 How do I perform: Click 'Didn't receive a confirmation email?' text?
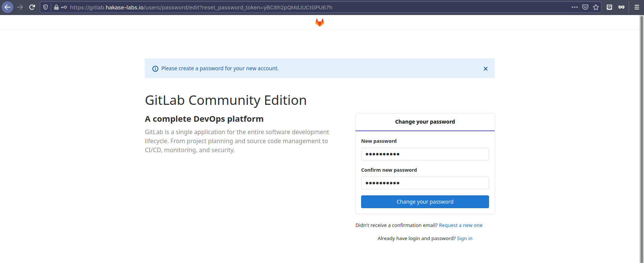[x=396, y=225]
